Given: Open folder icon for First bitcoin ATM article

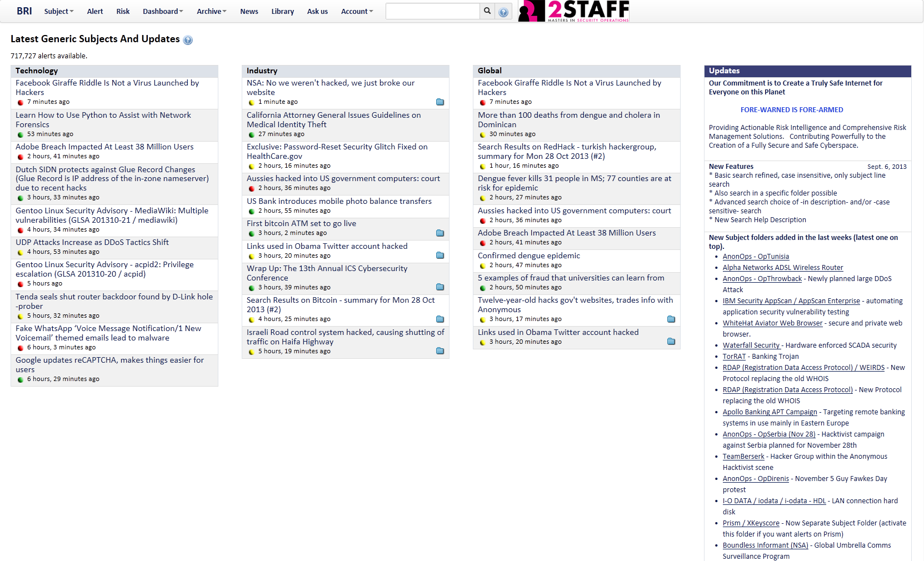Looking at the screenshot, I should pyautogui.click(x=440, y=233).
